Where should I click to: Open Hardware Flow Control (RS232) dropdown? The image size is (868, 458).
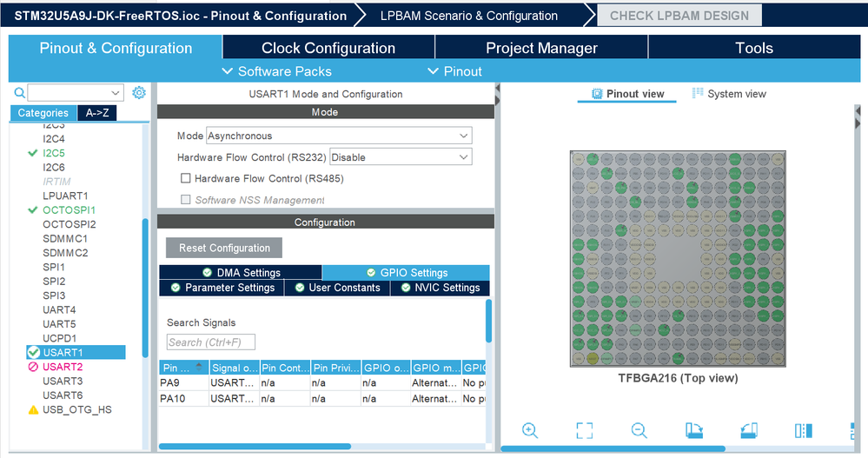pyautogui.click(x=401, y=157)
